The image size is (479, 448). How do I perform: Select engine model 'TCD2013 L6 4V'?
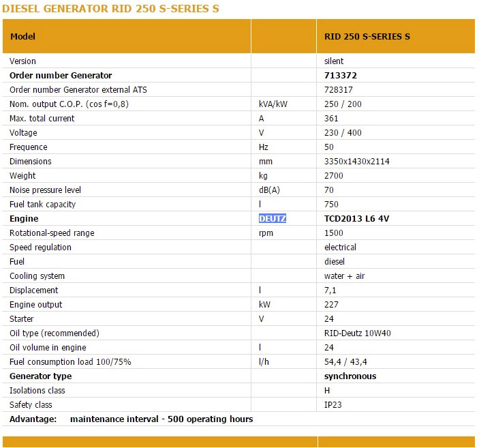[356, 219]
